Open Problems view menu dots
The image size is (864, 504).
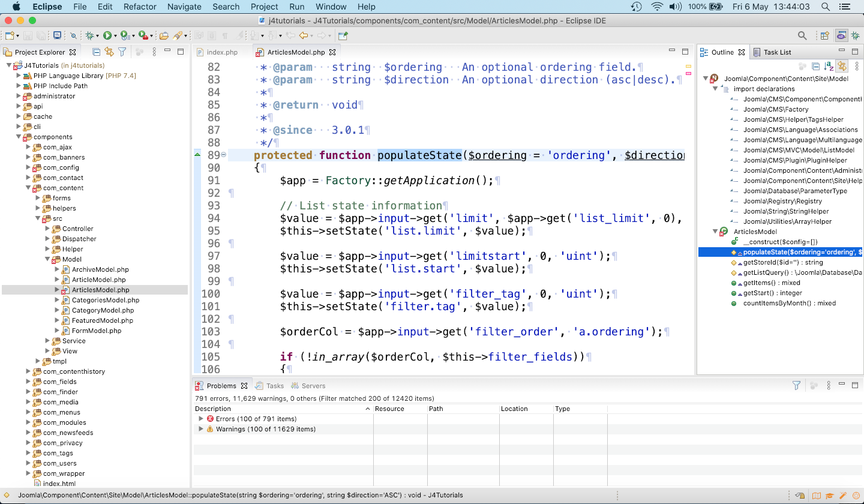(829, 385)
